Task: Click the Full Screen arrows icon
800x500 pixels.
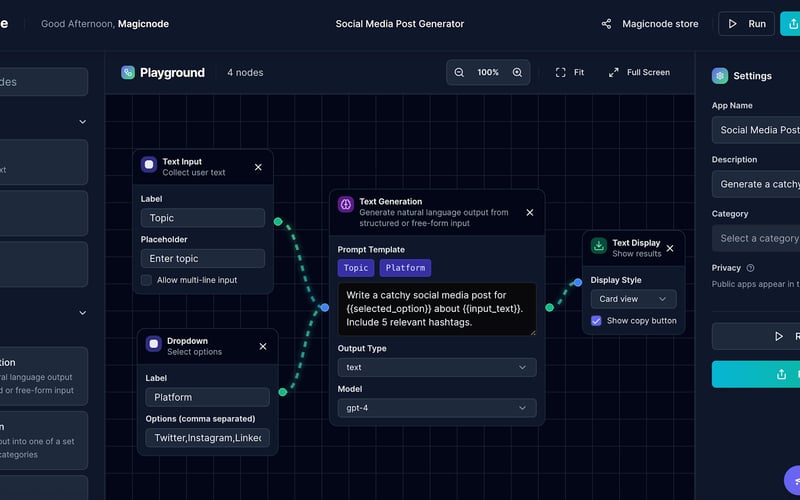Action: click(x=614, y=72)
